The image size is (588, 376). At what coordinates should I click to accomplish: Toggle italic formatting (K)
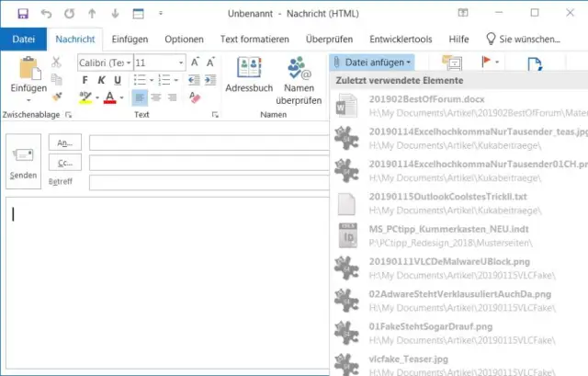102,80
